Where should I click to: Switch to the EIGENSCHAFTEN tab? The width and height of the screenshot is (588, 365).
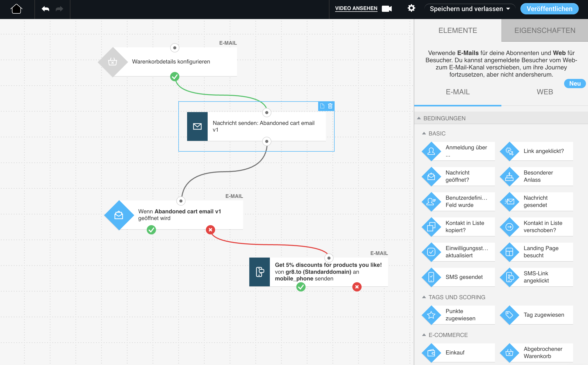tap(545, 30)
